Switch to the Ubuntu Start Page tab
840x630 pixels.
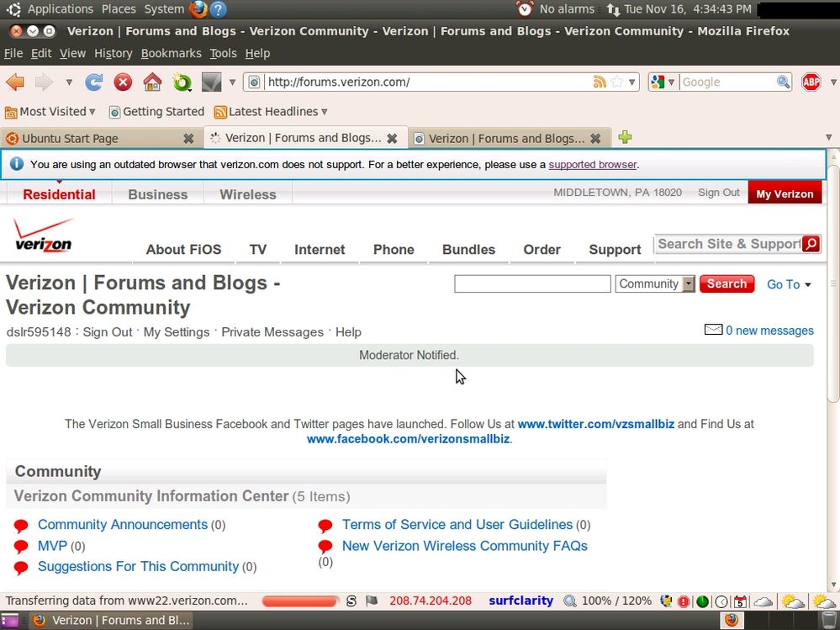[102, 138]
